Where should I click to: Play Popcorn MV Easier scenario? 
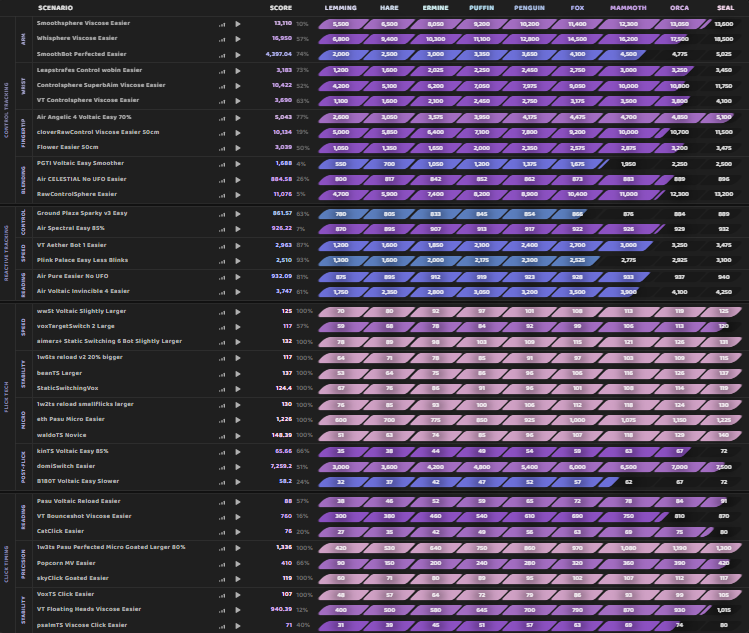point(238,564)
